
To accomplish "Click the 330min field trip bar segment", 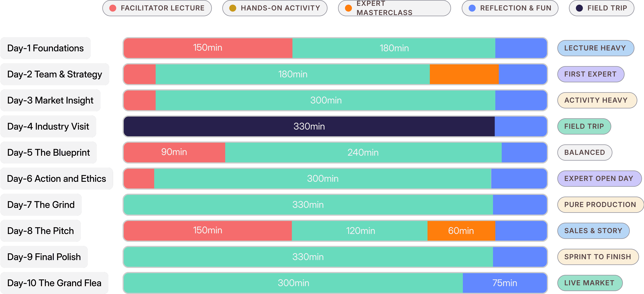I will coord(309,127).
